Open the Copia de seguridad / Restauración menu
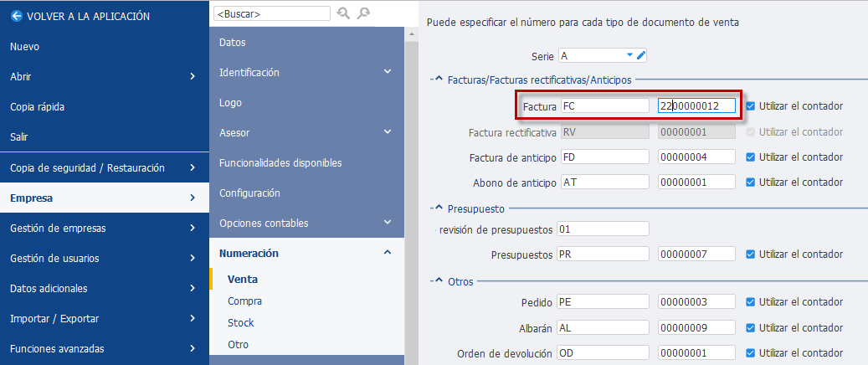The width and height of the screenshot is (868, 365). click(x=105, y=167)
